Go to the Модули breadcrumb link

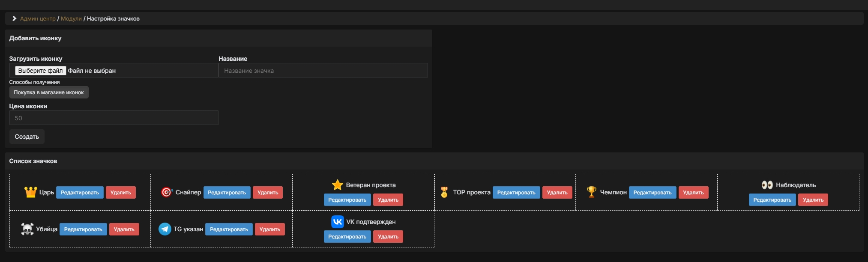tap(71, 19)
